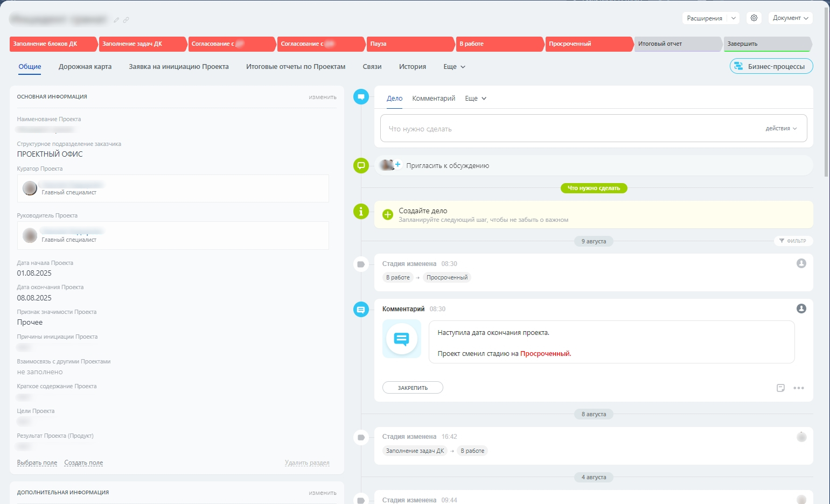Select the Пауза stage
This screenshot has height=504, width=830.
[x=410, y=44]
